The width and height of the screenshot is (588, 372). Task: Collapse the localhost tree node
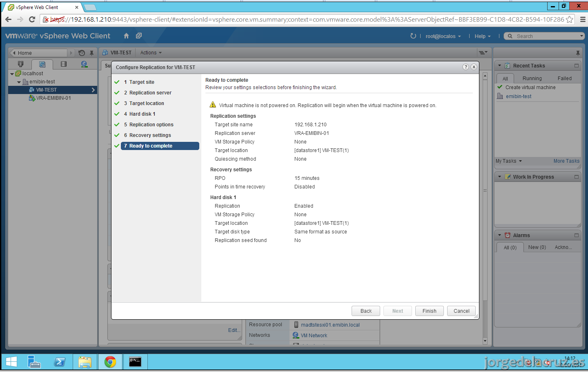12,74
